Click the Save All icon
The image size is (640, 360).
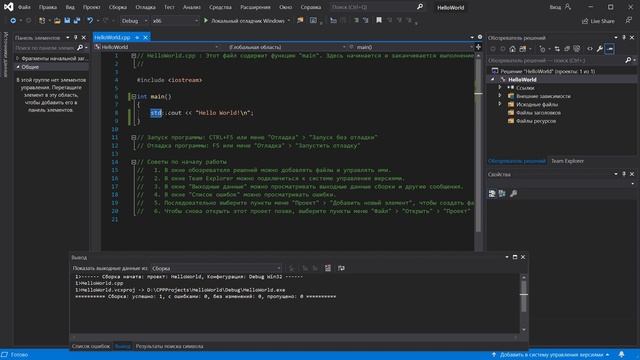pyautogui.click(x=77, y=20)
